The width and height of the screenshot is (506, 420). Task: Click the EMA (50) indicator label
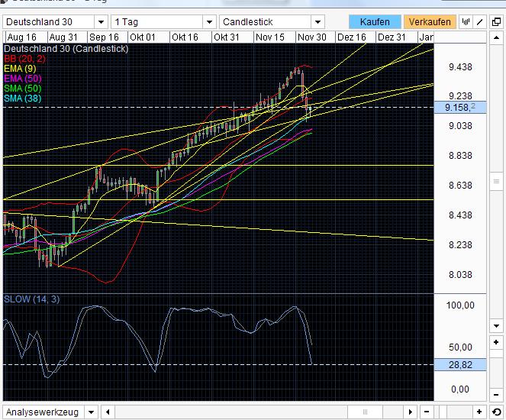23,79
